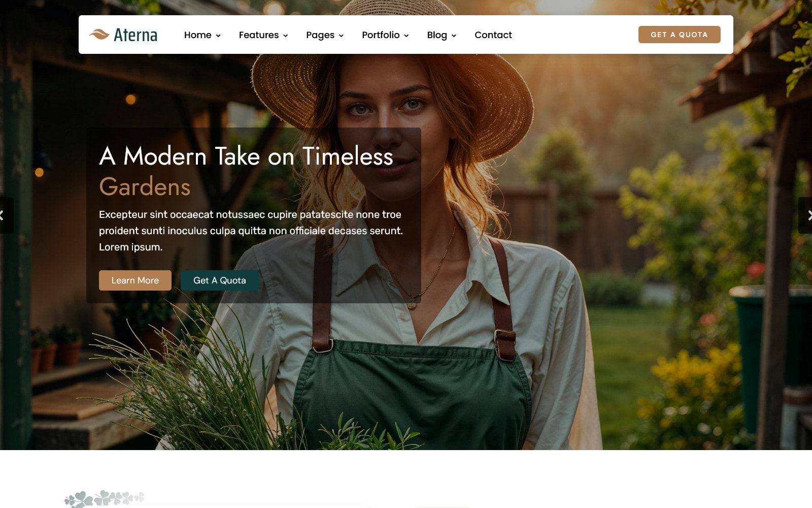Expand the Features dropdown chevron
The width and height of the screenshot is (812, 508).
pos(285,36)
